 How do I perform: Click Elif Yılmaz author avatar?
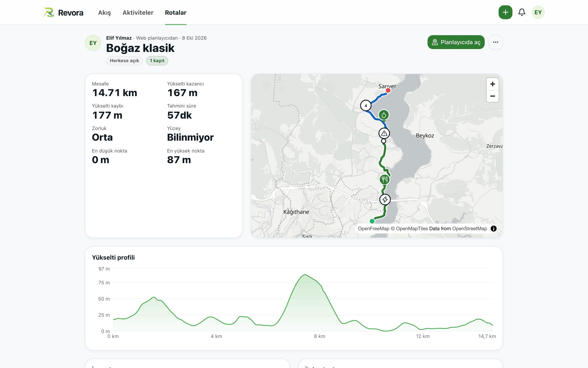pyautogui.click(x=93, y=43)
